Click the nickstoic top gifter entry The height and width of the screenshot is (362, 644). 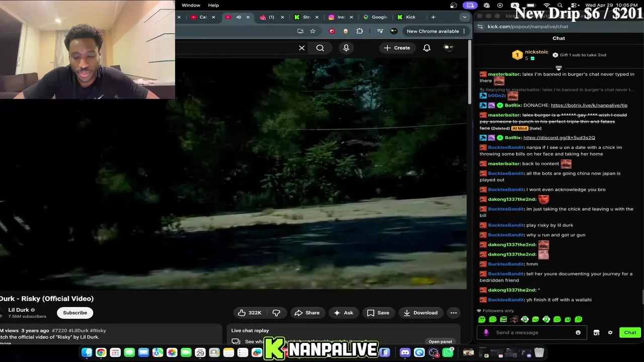coord(530,54)
